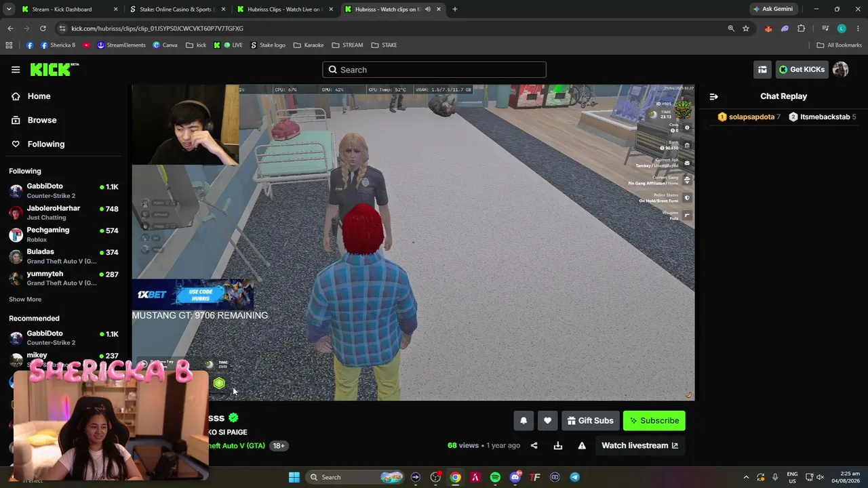This screenshot has width=868, height=488.
Task: Open the Canva bookmark
Action: coord(165,45)
